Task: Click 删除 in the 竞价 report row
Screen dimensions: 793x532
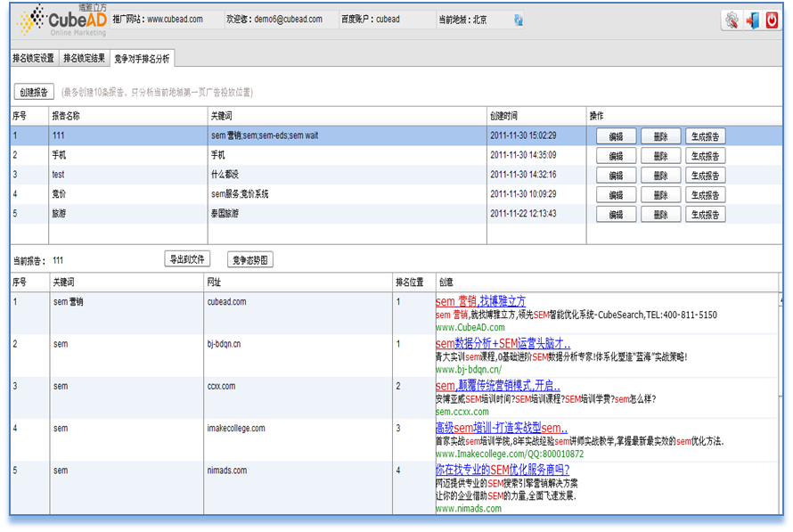Action: (x=660, y=195)
